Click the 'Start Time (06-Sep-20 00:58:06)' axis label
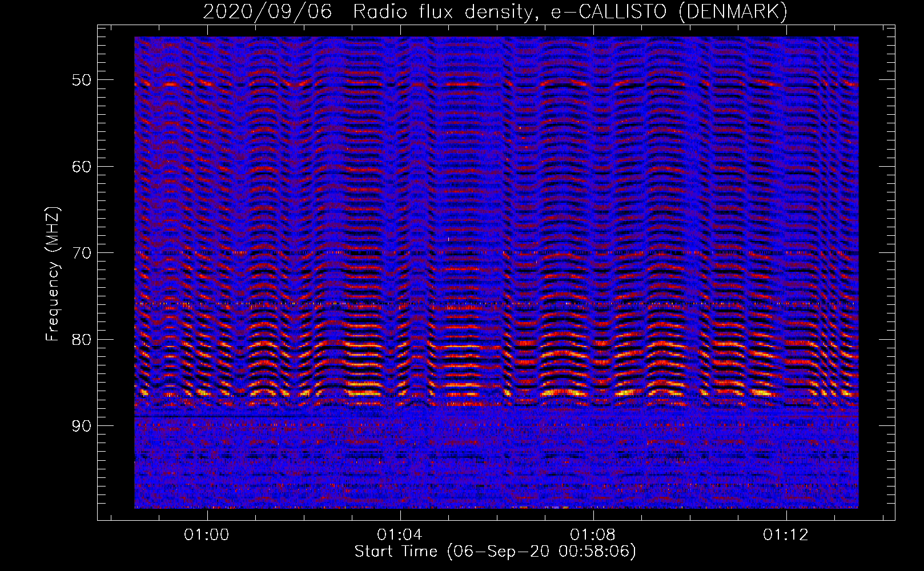This screenshot has width=924, height=571. coord(495,552)
